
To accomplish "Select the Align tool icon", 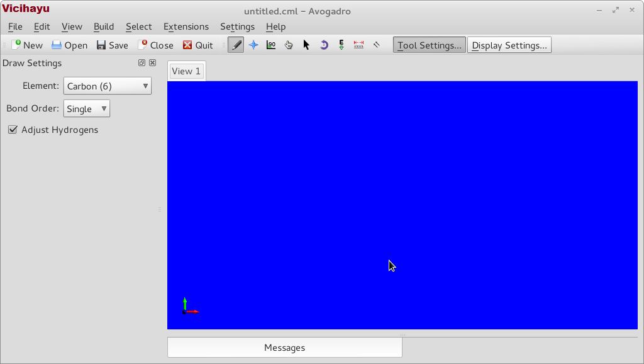I will 377,45.
